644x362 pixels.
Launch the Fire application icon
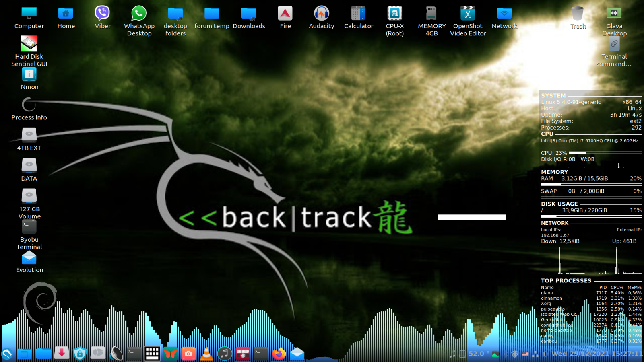(285, 18)
